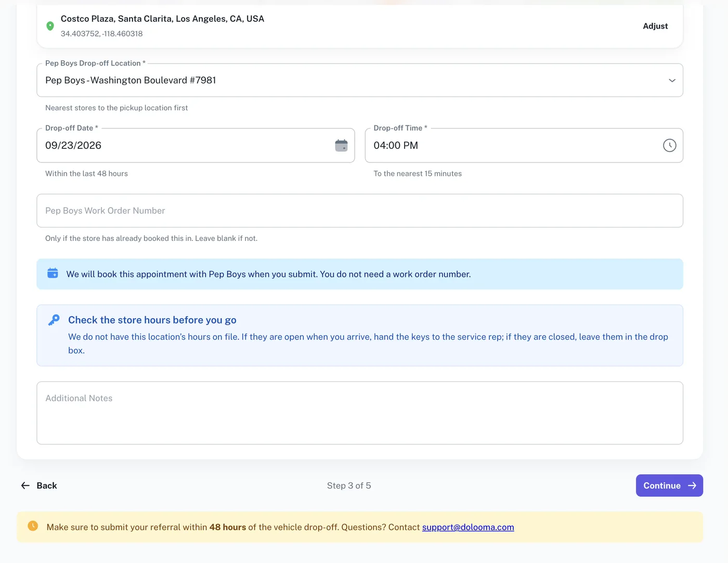The image size is (728, 563).
Task: Click the Drop-off Time field showing 04:00 PM
Action: point(524,146)
